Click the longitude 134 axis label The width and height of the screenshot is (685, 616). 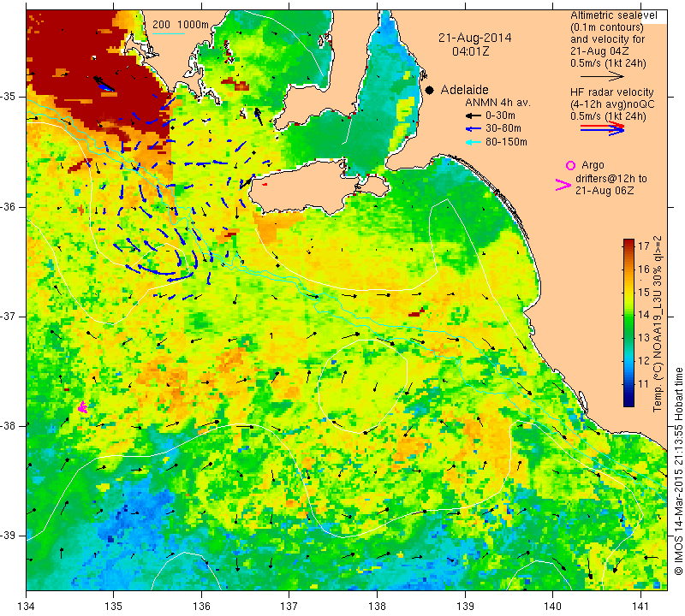27,607
